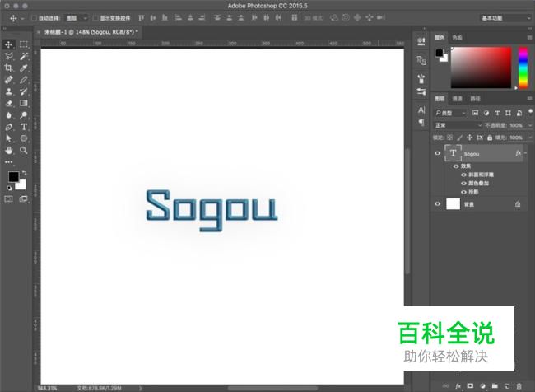Toggle lock transparent pixels
Viewport: 535px width, 392px height.
click(x=450, y=138)
